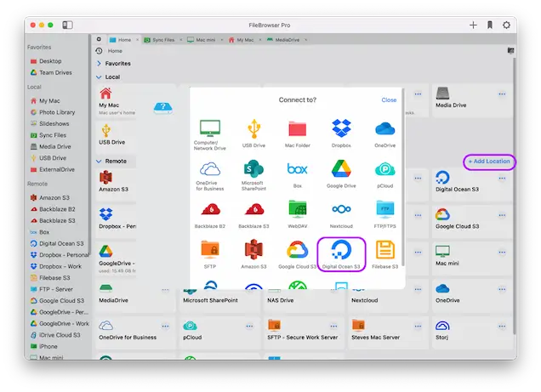Close the Home tab
The height and width of the screenshot is (392, 541).
(x=137, y=40)
